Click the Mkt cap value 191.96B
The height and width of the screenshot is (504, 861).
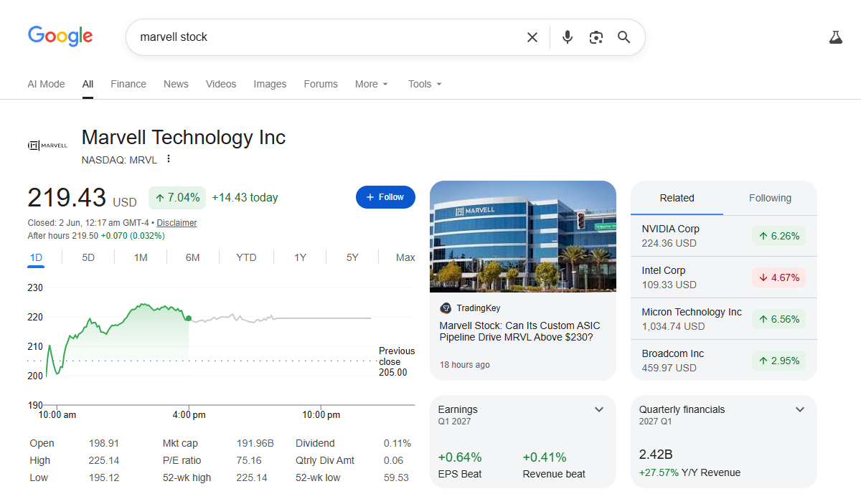coord(255,443)
